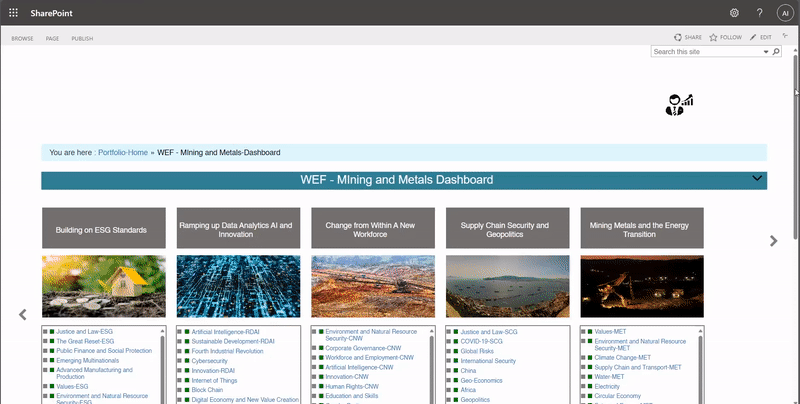Open Education and Skills link
800x404 pixels.
tap(352, 396)
